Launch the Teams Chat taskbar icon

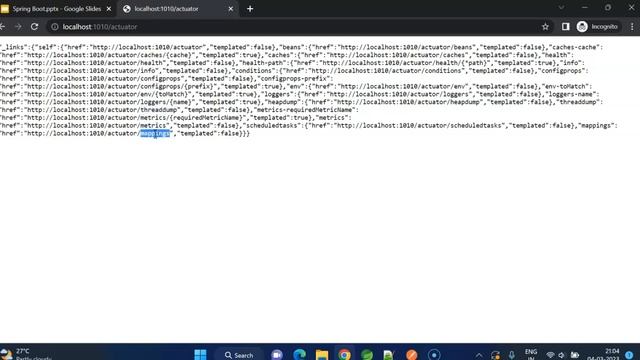pos(277,355)
